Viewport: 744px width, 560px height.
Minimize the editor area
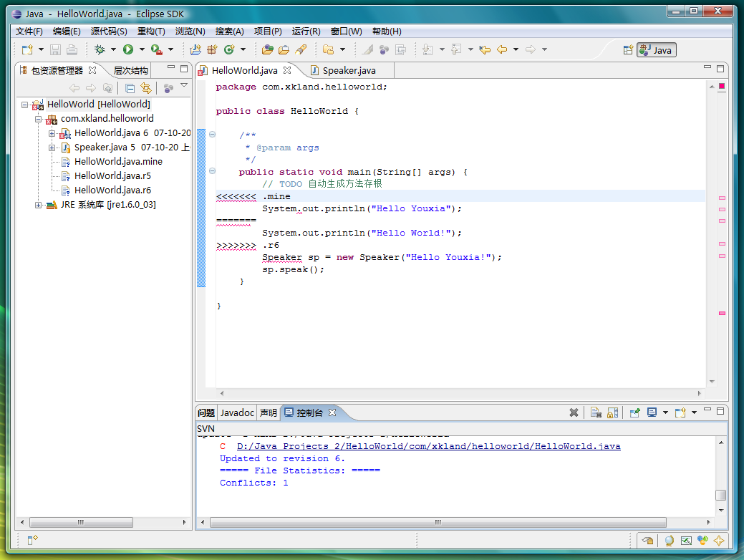707,68
